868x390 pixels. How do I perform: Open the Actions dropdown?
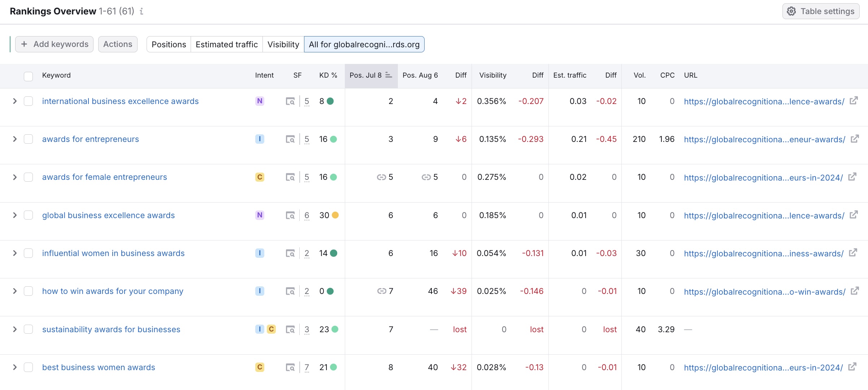pyautogui.click(x=118, y=44)
